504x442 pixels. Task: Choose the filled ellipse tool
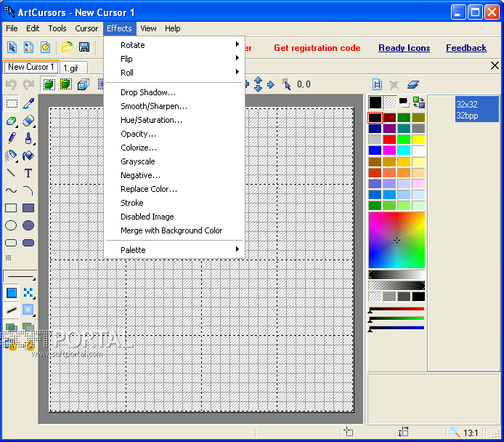28,225
